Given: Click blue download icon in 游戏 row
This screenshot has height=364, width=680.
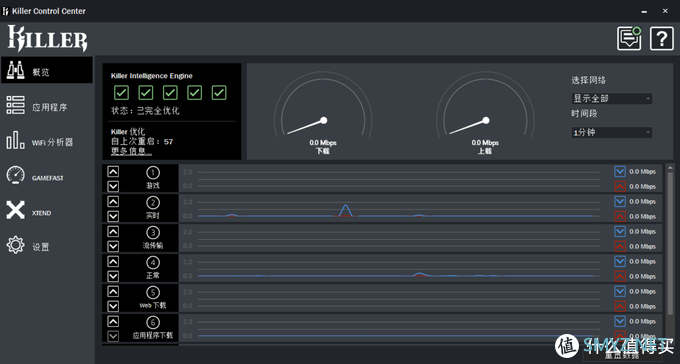Looking at the screenshot, I should (x=620, y=171).
